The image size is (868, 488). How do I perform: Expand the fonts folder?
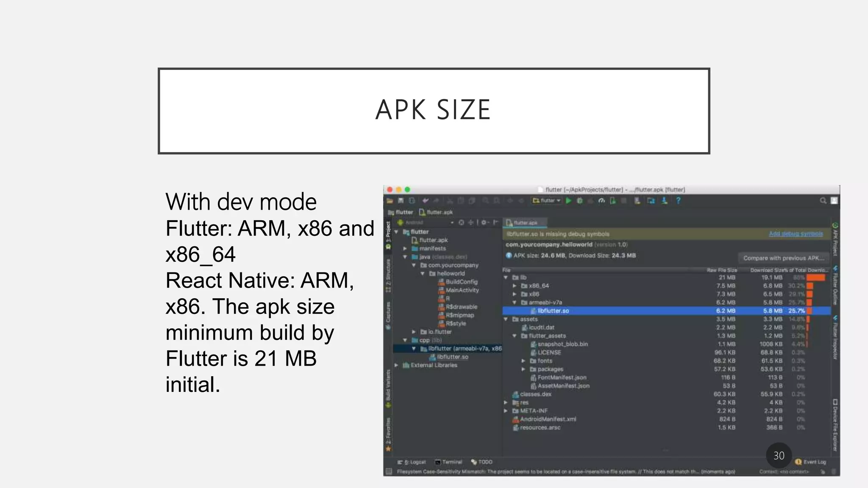coord(523,361)
